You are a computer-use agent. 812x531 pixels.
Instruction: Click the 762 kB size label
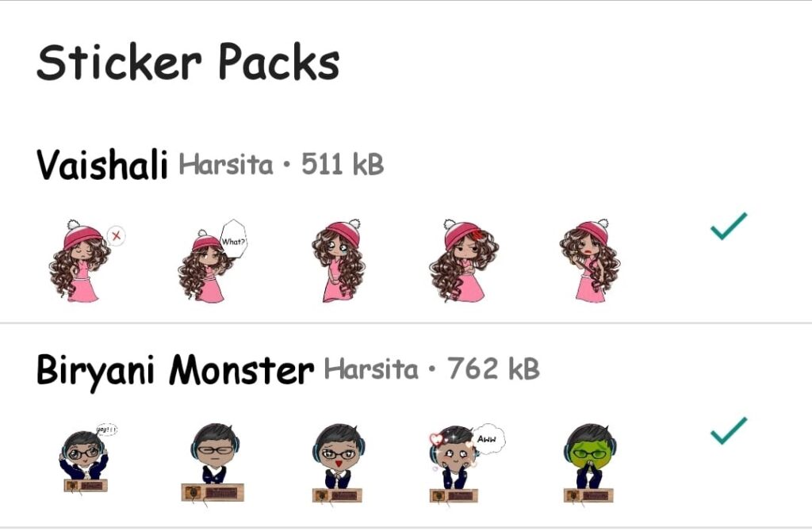coord(493,369)
